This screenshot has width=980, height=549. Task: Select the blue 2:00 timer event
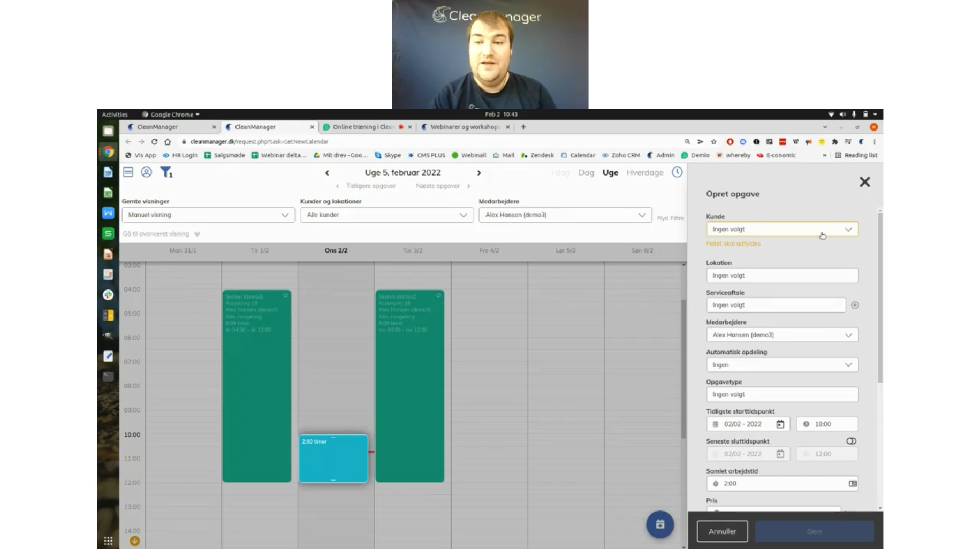pyautogui.click(x=333, y=459)
